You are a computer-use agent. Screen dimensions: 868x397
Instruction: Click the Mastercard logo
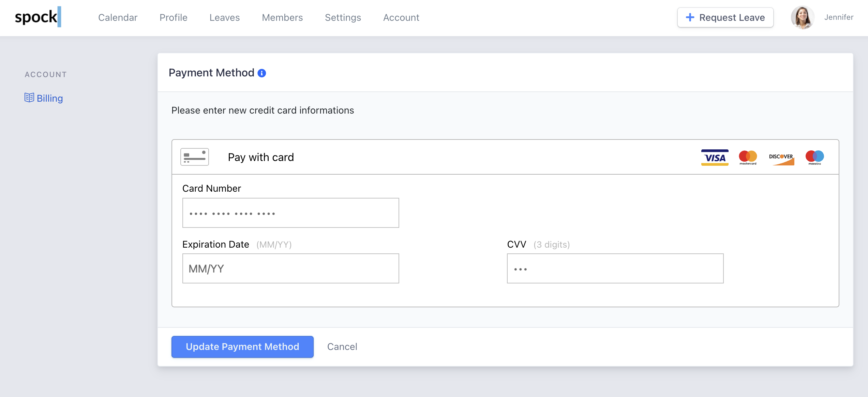click(748, 157)
